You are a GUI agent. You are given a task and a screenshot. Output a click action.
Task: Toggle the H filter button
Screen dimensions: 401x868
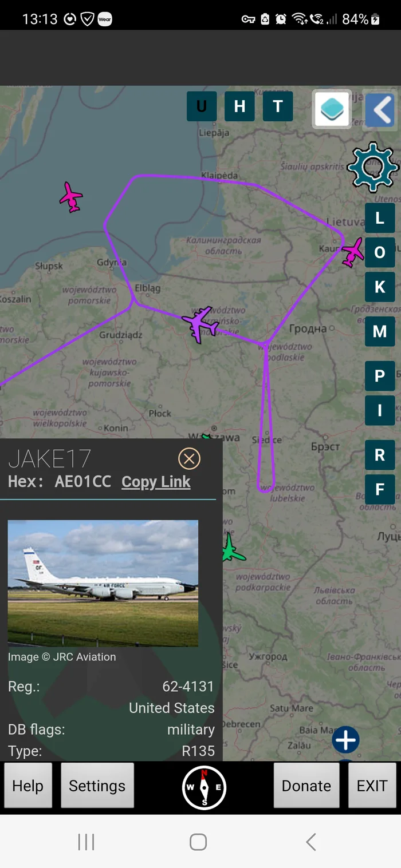click(239, 106)
